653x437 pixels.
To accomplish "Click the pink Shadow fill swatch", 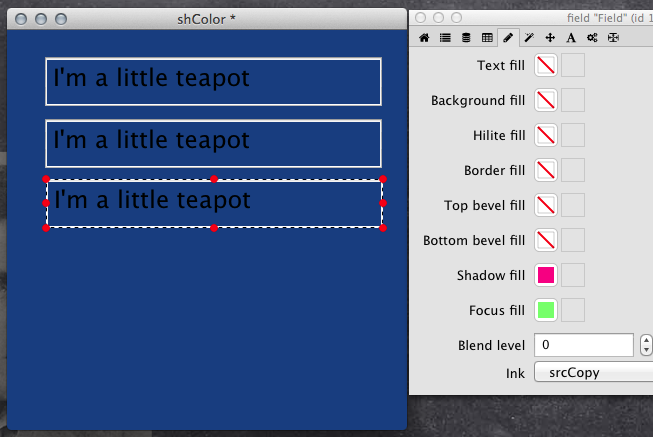I will point(546,275).
